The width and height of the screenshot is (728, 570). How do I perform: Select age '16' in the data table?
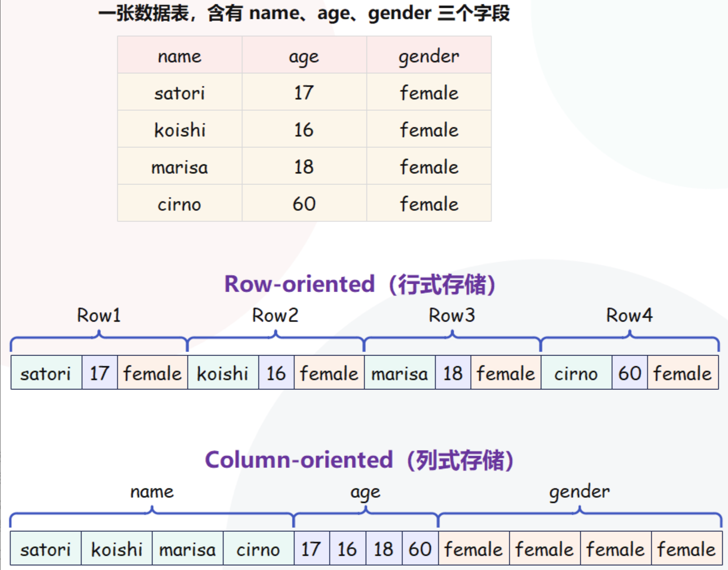(x=304, y=129)
